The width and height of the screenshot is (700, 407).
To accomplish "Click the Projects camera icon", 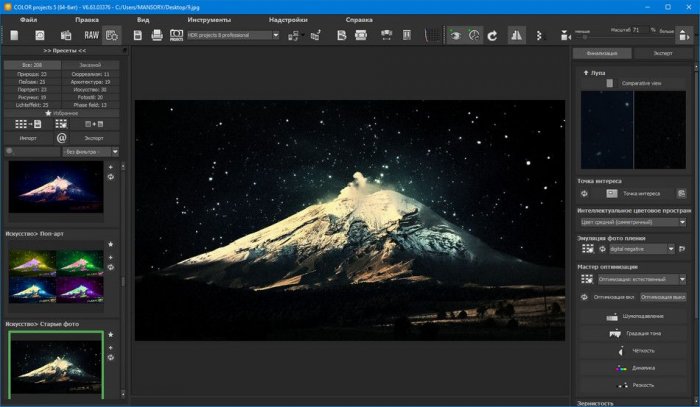I will pyautogui.click(x=176, y=35).
